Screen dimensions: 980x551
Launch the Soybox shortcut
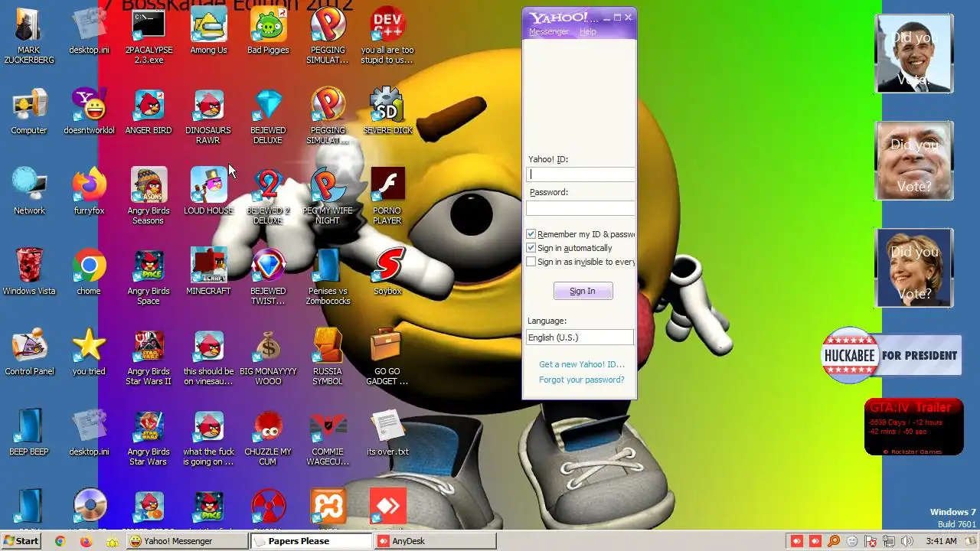pos(387,272)
